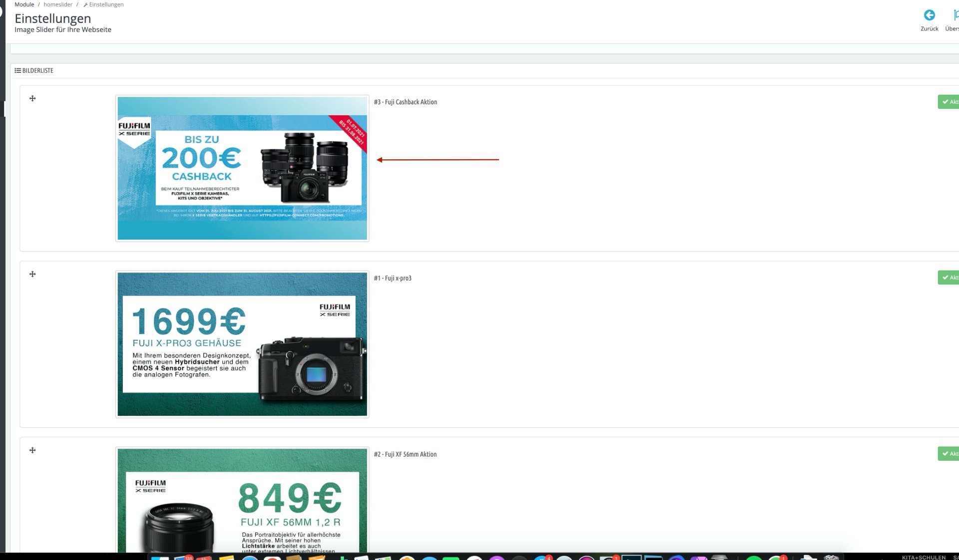This screenshot has width=959, height=560.
Task: Click the Zurück back arrow icon
Action: click(929, 15)
